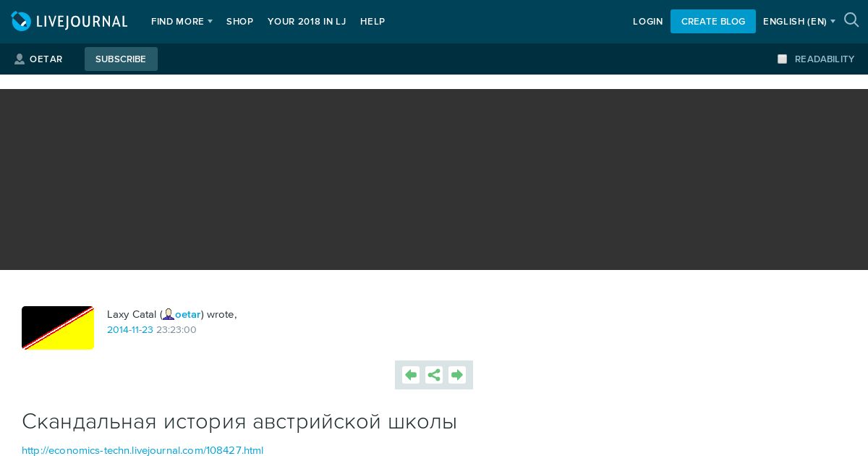Click the small user icon before oetar

tap(169, 314)
